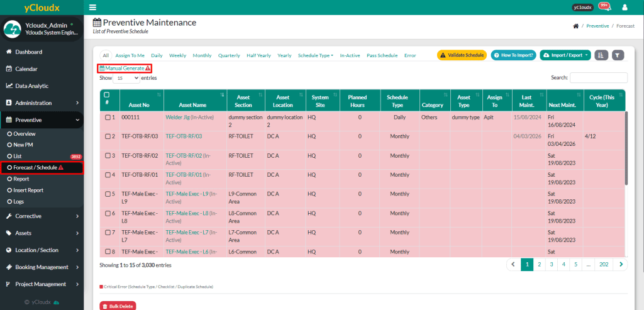Tick the checkbox for row 1 Welder Jig

[x=108, y=118]
